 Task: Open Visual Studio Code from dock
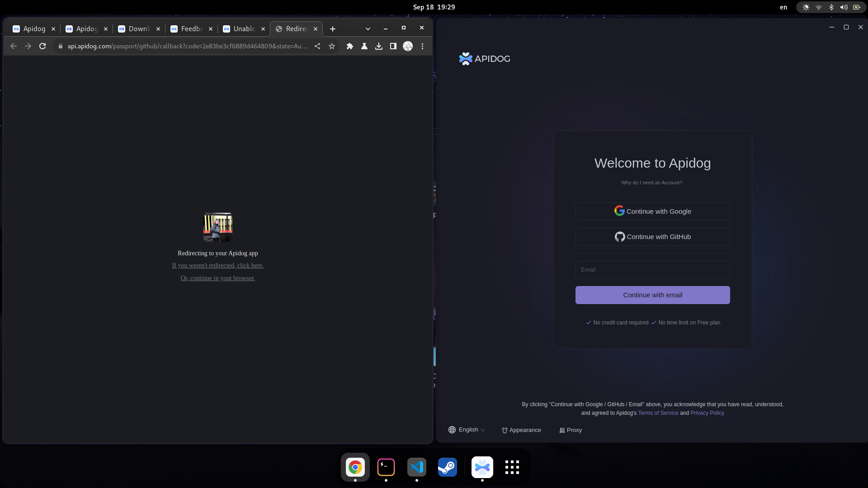coord(417,467)
